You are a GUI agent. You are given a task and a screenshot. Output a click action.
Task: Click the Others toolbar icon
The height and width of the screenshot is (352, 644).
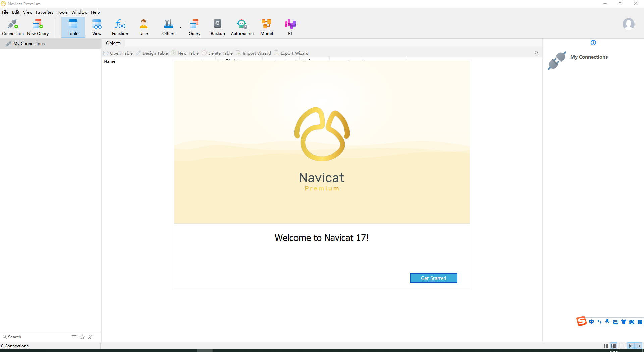pyautogui.click(x=169, y=27)
